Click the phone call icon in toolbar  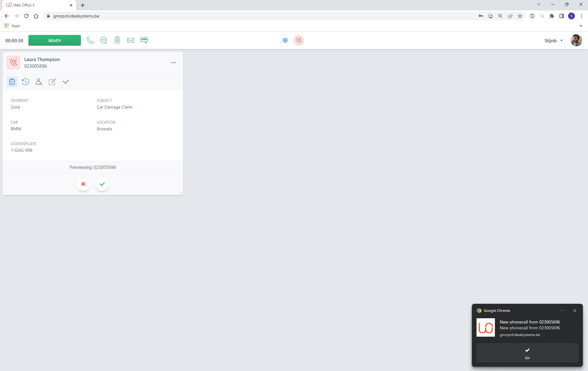[90, 40]
